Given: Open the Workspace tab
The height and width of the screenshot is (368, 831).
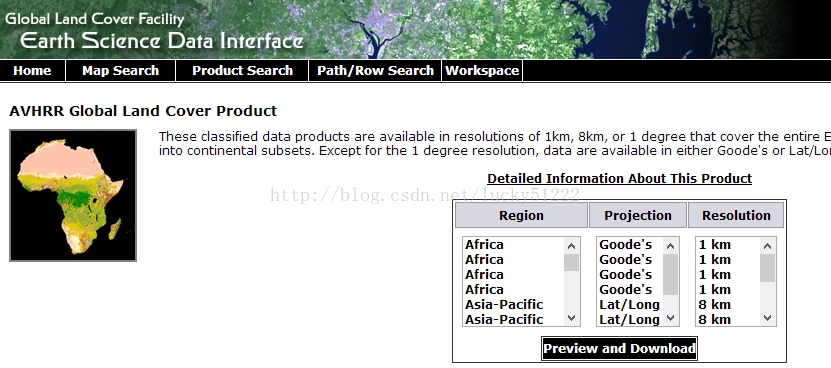Looking at the screenshot, I should tap(482, 71).
